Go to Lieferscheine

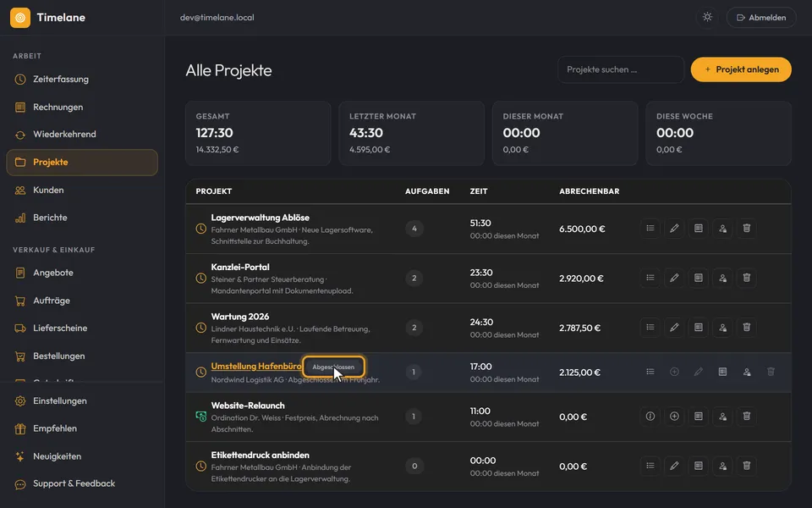coord(82,329)
